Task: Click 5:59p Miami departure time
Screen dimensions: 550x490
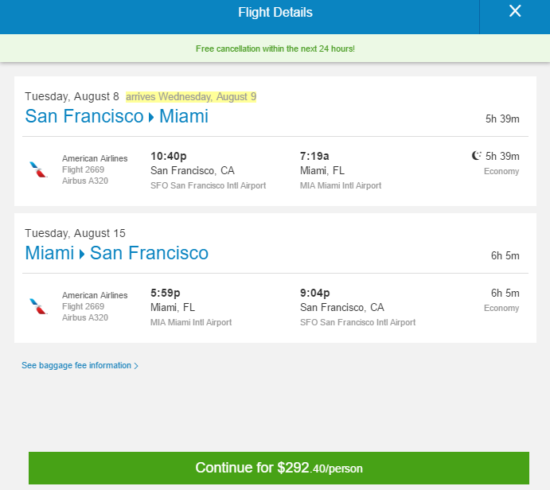Action: pos(165,293)
